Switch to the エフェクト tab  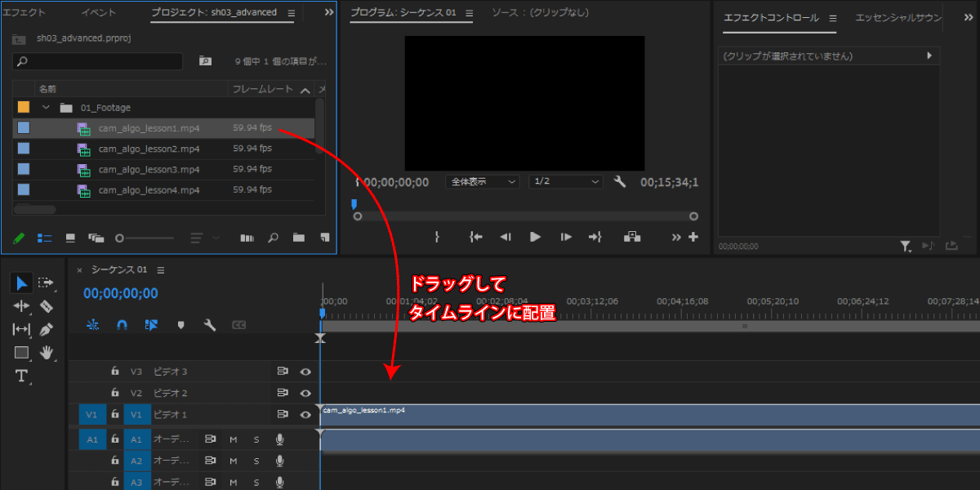[24, 13]
